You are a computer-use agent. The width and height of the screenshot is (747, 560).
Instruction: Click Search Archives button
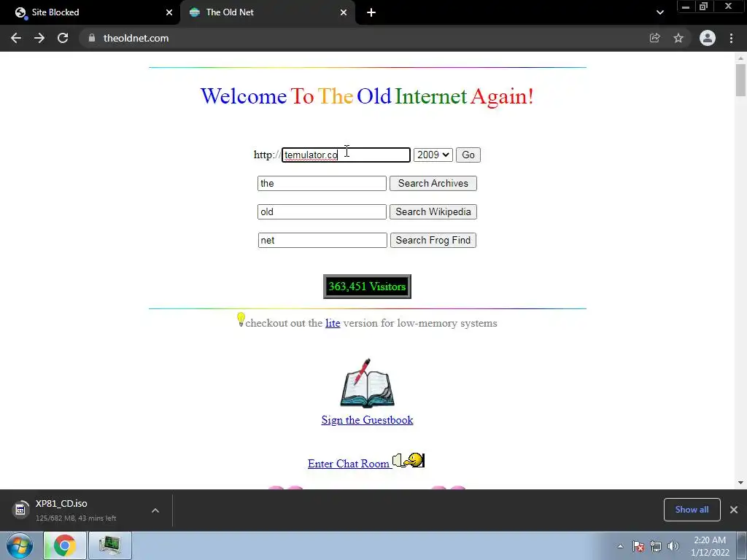[x=433, y=183]
